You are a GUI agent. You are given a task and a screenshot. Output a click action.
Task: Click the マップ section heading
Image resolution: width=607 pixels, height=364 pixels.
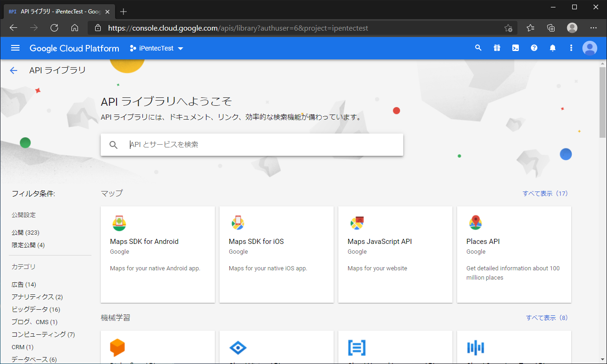[x=112, y=193]
